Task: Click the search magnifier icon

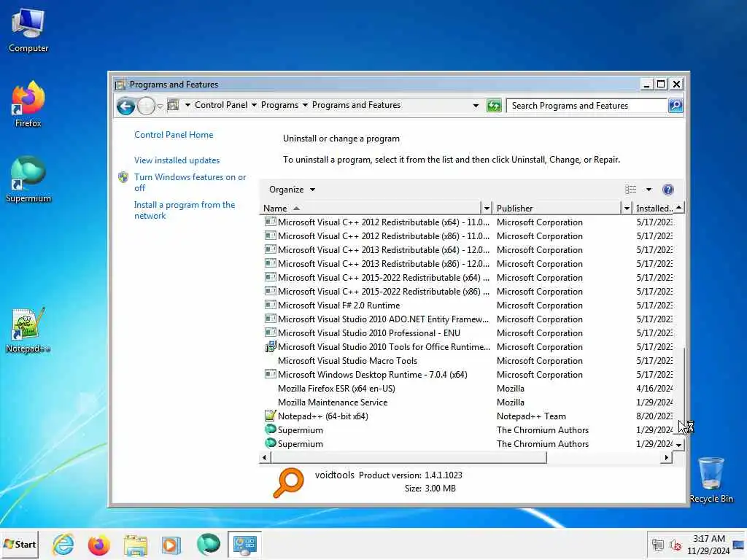Action: point(675,105)
